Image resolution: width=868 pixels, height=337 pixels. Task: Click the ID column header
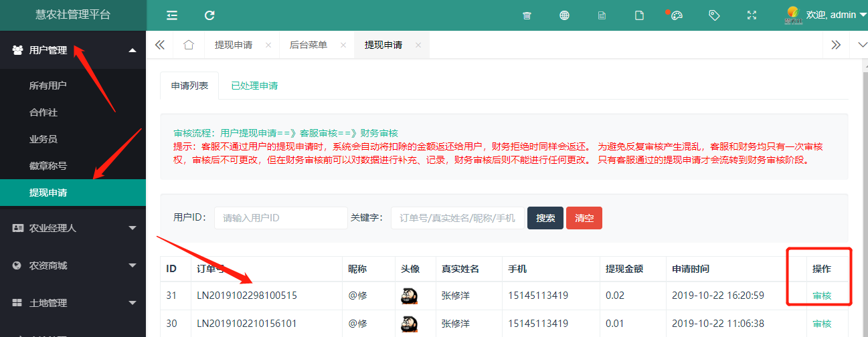(x=171, y=269)
